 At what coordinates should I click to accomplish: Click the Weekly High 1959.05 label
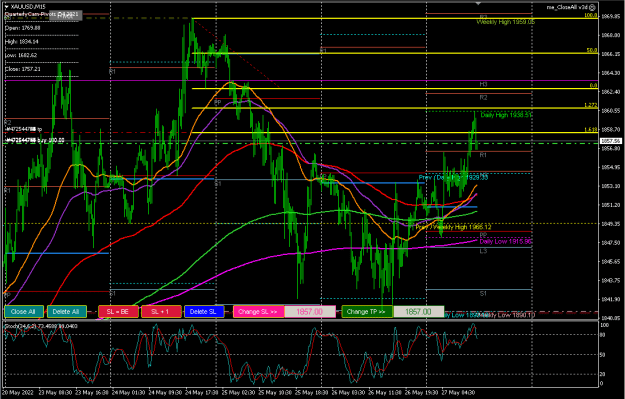[x=506, y=22]
